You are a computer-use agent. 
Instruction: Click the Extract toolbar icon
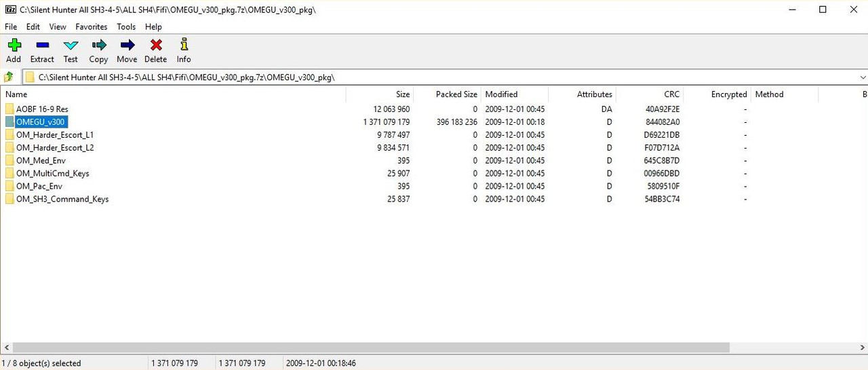click(x=42, y=45)
